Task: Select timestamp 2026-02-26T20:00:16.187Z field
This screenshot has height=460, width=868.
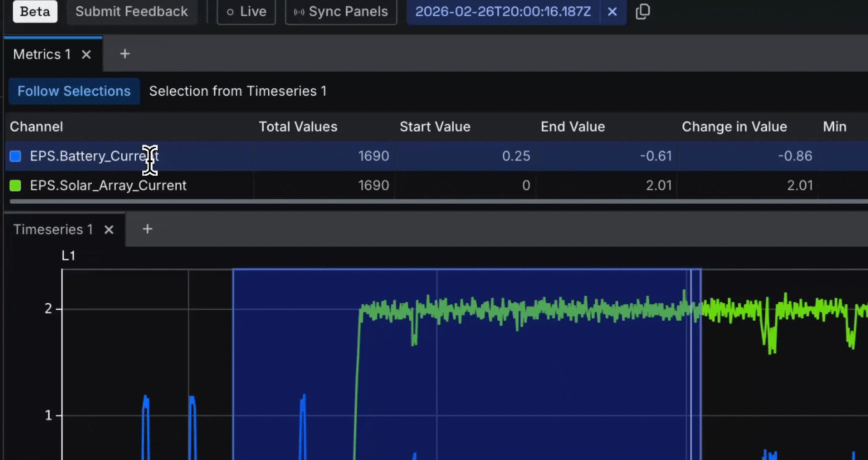Action: click(x=503, y=11)
